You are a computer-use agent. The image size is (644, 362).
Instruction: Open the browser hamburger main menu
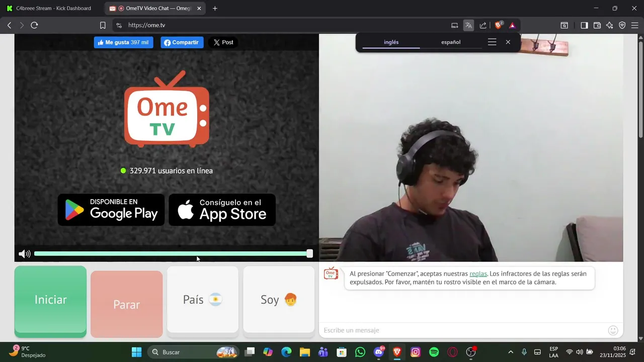coord(635,25)
